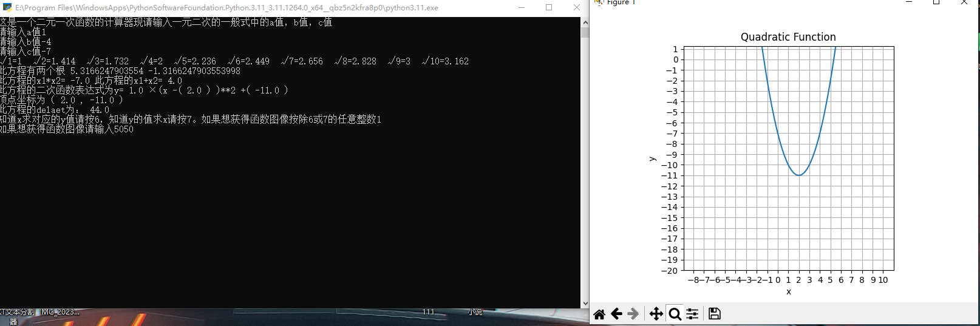Close the python3.11.exe console window

tap(576, 7)
